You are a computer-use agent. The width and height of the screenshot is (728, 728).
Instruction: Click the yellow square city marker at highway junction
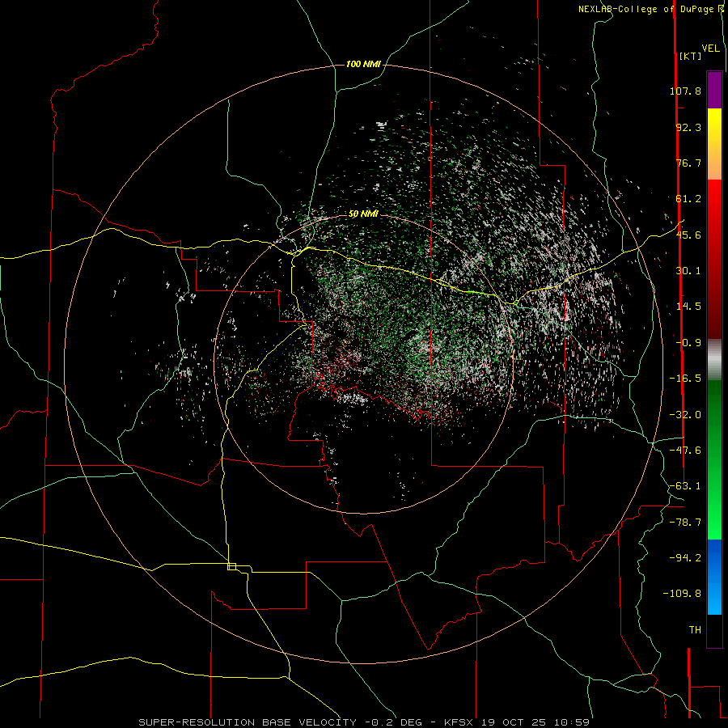pyautogui.click(x=231, y=566)
